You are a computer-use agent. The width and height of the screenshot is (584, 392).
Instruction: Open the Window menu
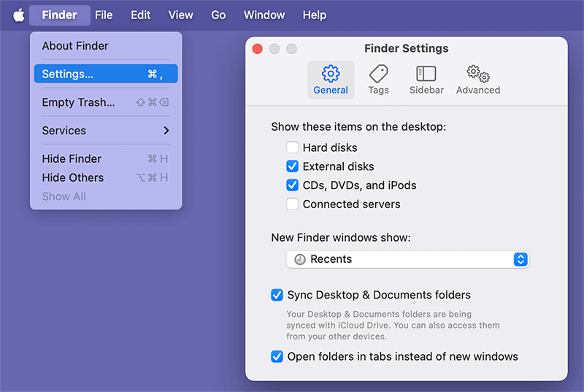point(264,15)
